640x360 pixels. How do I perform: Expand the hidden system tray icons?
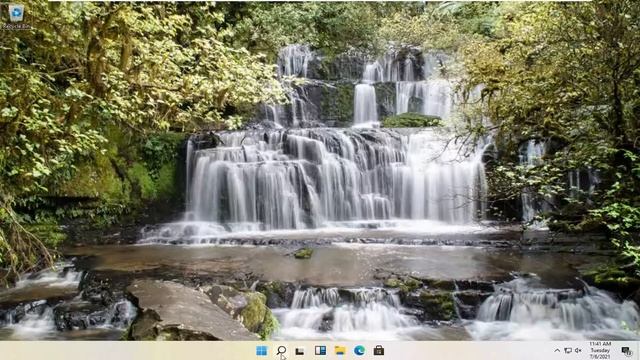557,351
